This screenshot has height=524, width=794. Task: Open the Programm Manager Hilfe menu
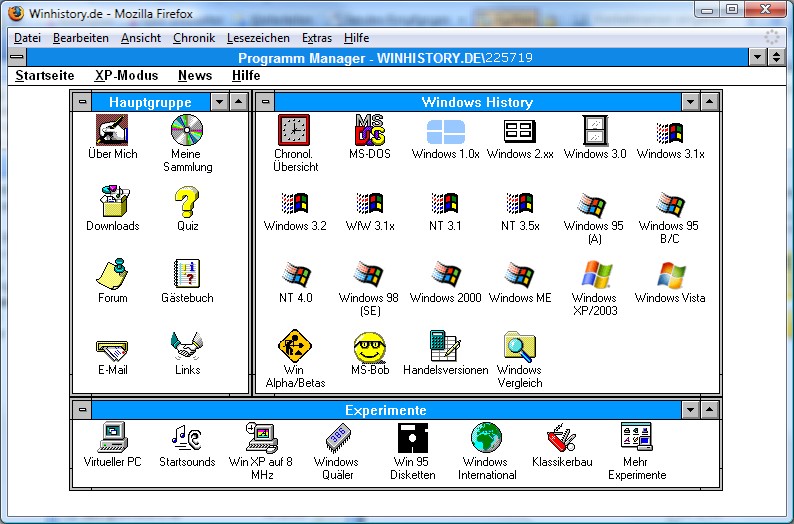click(x=246, y=75)
